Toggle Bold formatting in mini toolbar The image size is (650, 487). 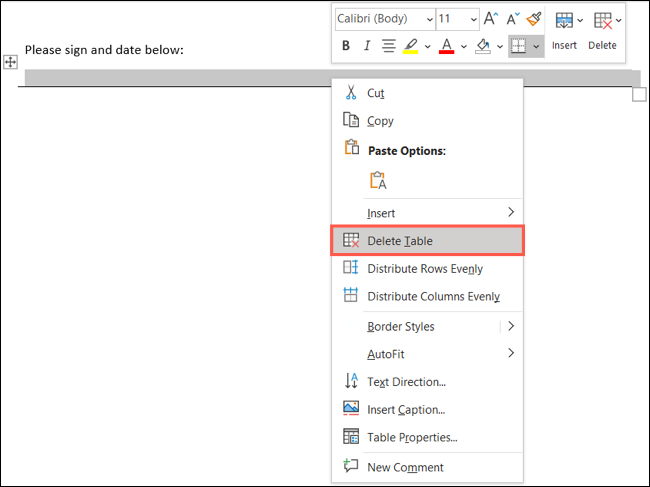tap(346, 46)
